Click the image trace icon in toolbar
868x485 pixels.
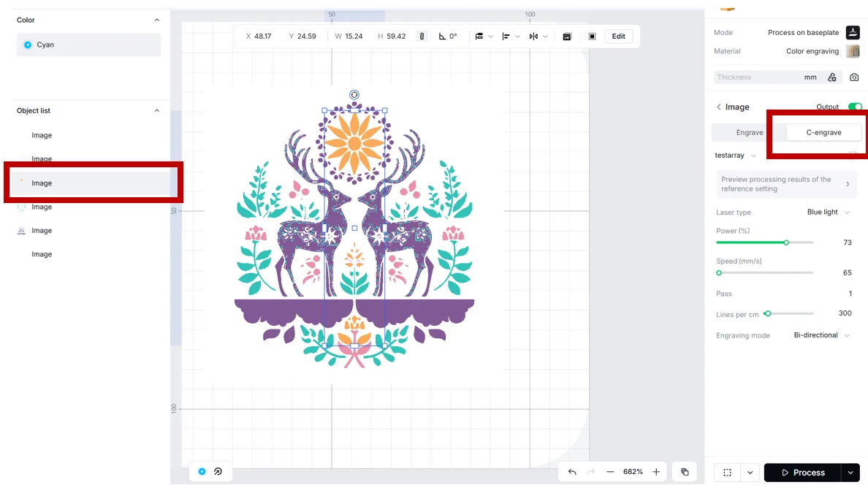click(567, 37)
